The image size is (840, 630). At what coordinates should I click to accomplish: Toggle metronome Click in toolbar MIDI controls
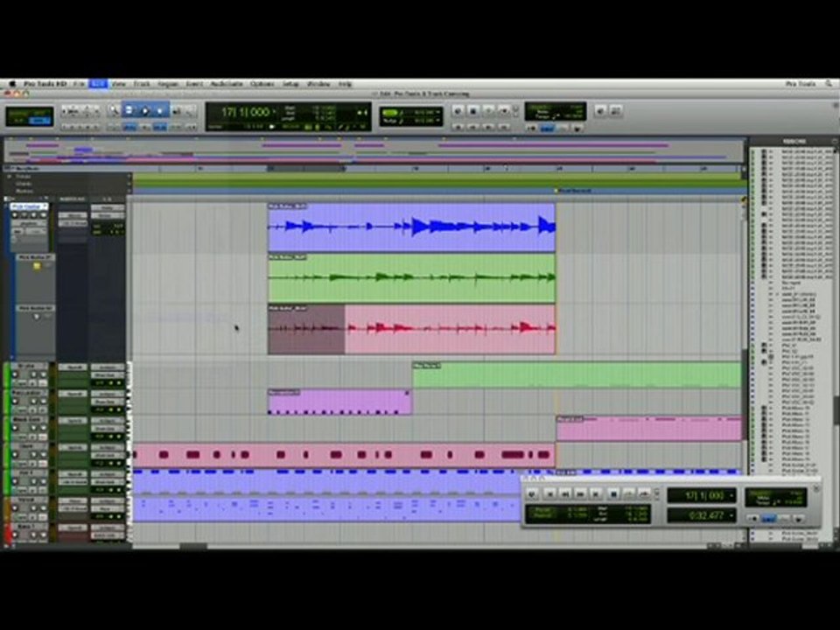click(x=547, y=129)
